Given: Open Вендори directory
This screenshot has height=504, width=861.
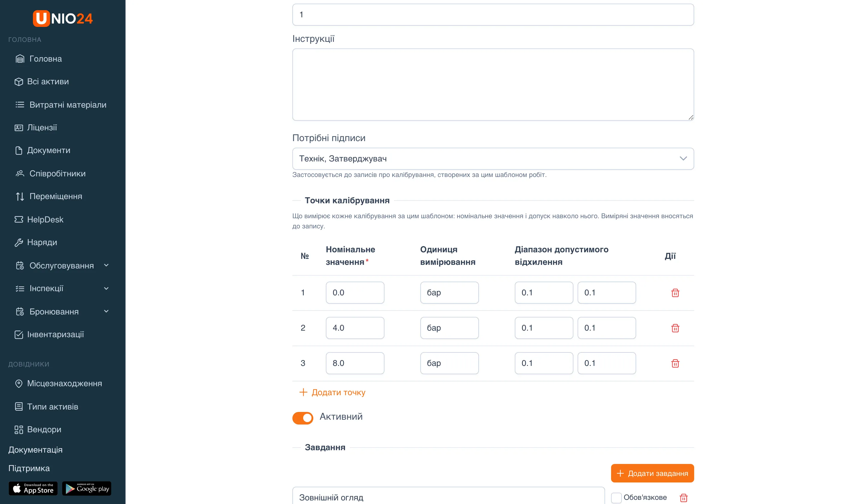Looking at the screenshot, I should pos(38,430).
